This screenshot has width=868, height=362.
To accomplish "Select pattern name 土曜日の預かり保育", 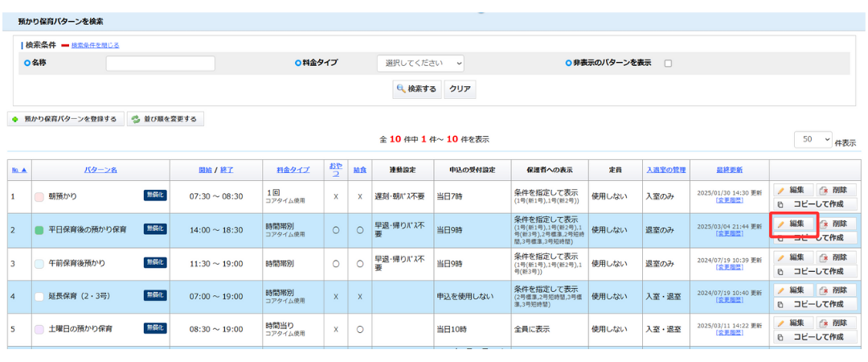I will click(x=80, y=329).
